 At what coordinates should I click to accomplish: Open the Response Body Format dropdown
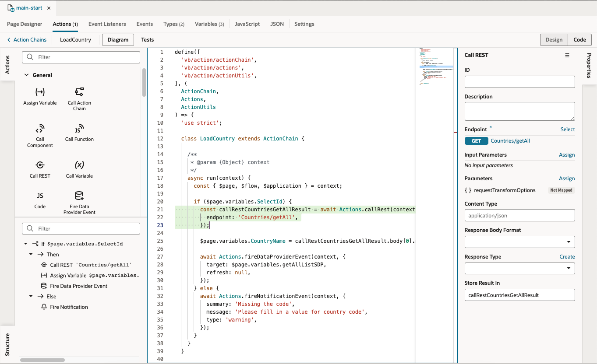click(569, 241)
